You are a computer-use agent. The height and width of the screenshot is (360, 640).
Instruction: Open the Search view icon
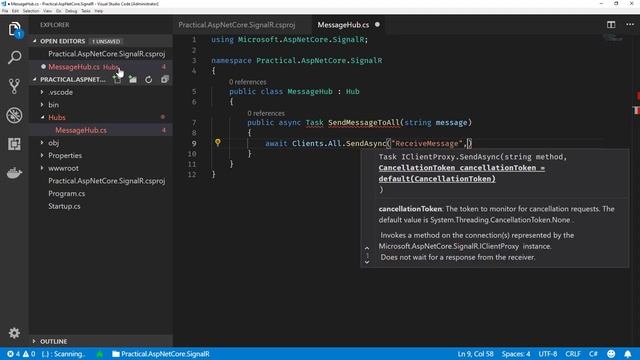(x=14, y=57)
